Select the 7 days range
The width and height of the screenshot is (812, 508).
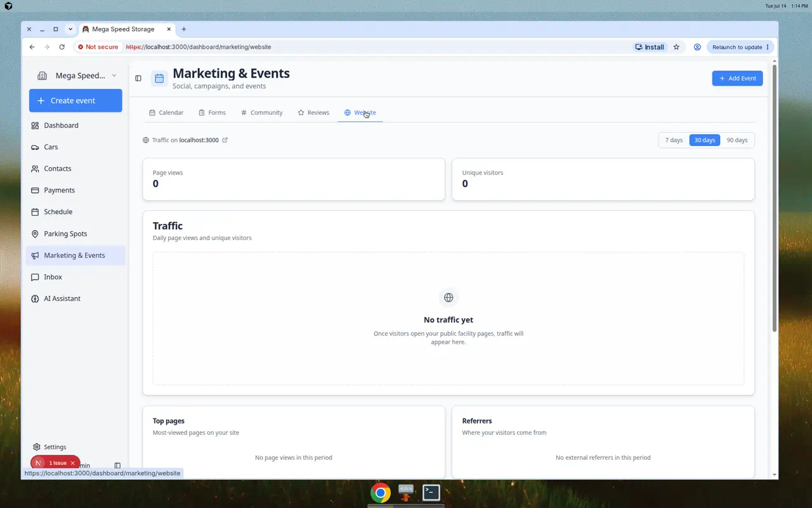tap(674, 140)
